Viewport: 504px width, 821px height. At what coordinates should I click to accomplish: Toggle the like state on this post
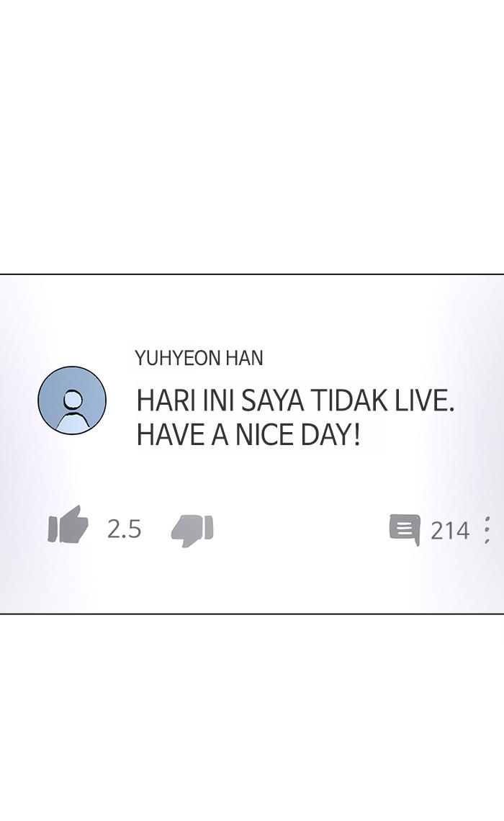click(68, 524)
